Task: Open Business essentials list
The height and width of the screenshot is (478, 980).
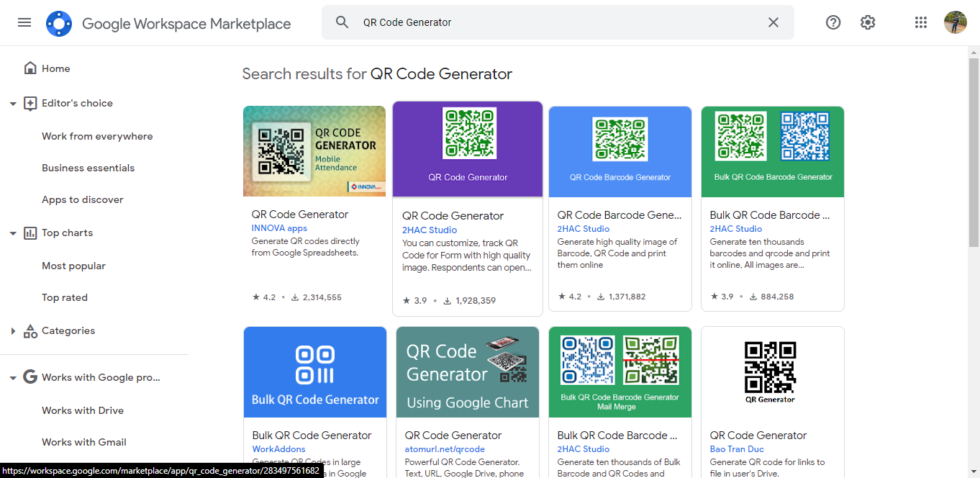Action: coord(89,168)
